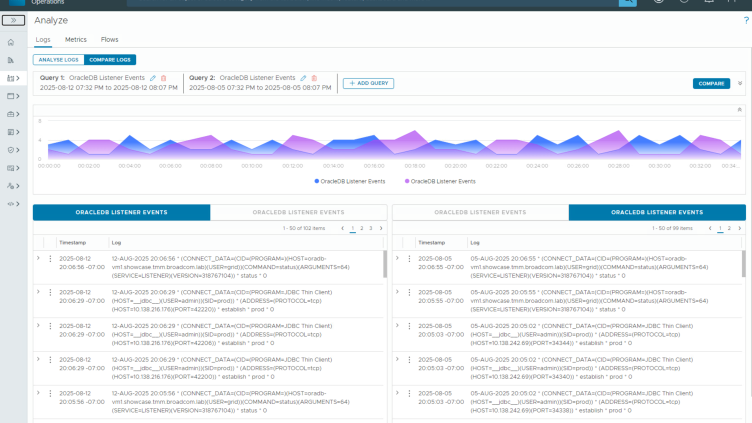
Task: Delete Query 2 using trash icon
Action: point(315,78)
